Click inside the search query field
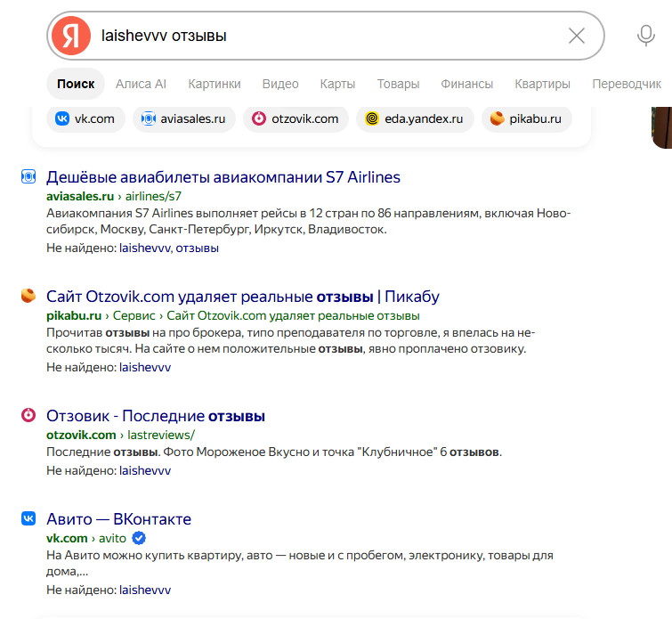This screenshot has width=672, height=619. pyautogui.click(x=326, y=36)
